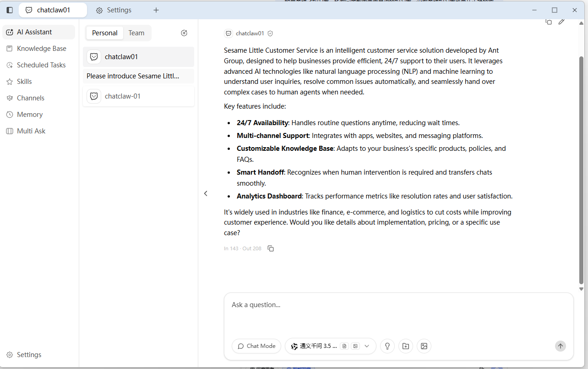The height and width of the screenshot is (369, 588).
Task: Click the image icon in model selector
Action: point(355,346)
